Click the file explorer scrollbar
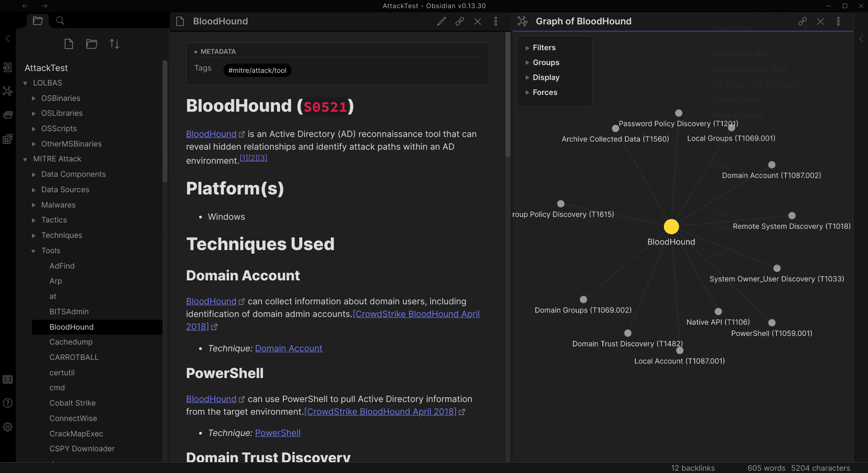This screenshot has width=868, height=473. [165, 121]
